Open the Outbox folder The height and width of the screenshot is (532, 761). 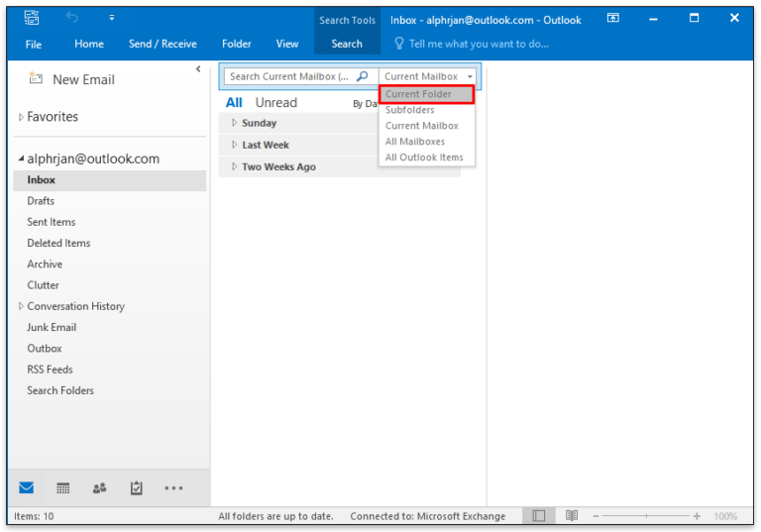45,348
